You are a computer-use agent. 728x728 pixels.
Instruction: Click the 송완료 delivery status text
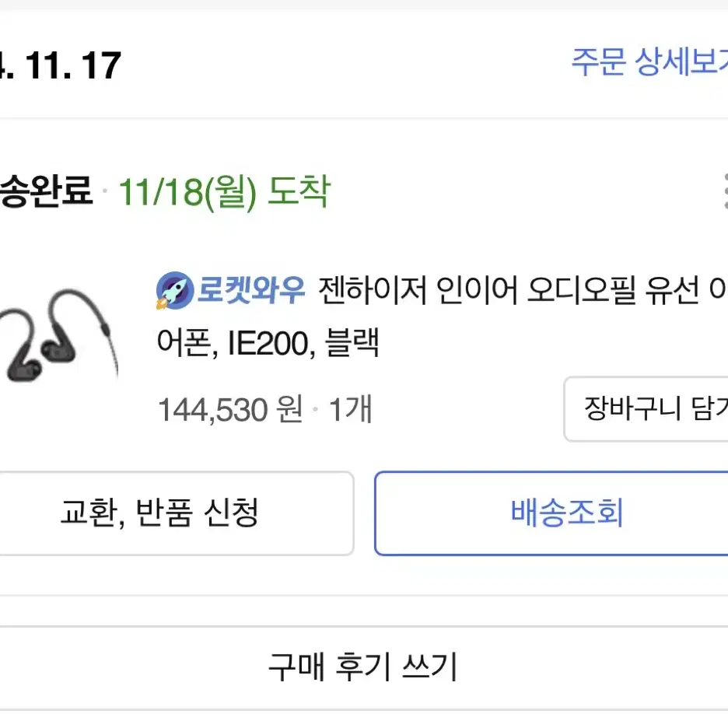47,191
